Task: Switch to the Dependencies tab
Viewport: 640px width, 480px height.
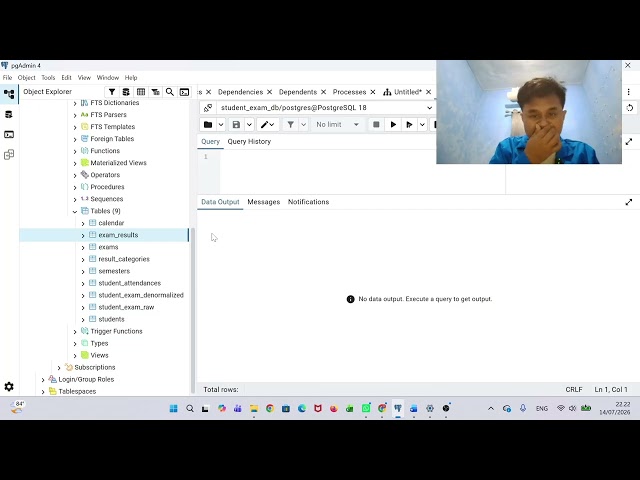Action: pyautogui.click(x=240, y=92)
